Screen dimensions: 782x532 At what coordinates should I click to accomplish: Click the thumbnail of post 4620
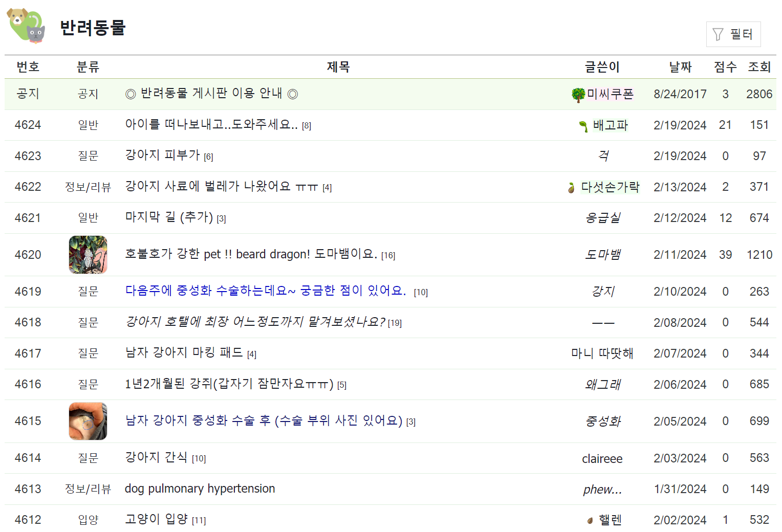[x=88, y=254]
